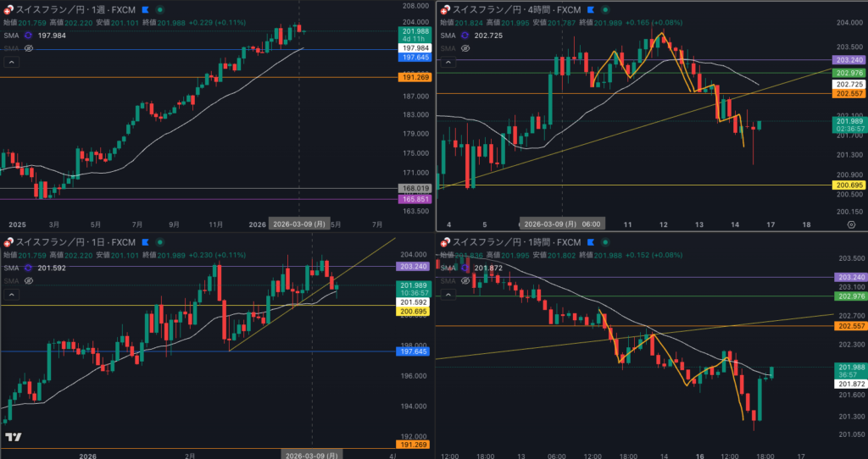
Task: Click orange 202.557 label on 1-hour chart axis
Action: point(851,326)
